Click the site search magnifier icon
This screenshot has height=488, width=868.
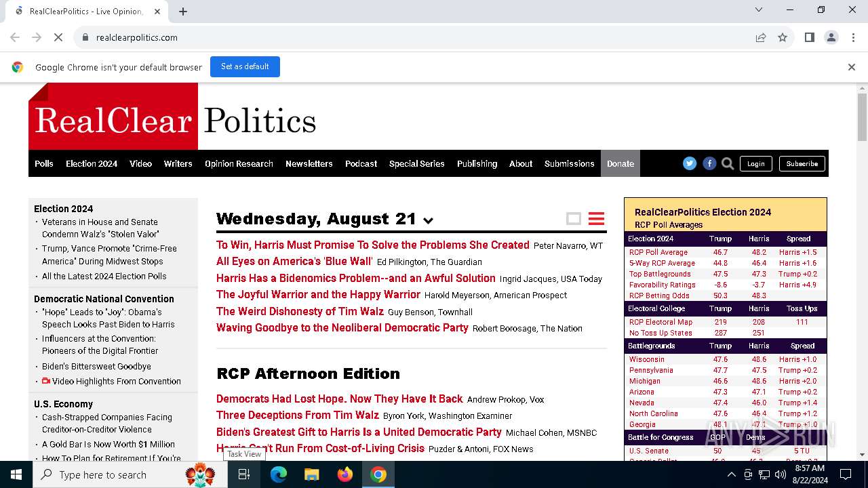(728, 163)
